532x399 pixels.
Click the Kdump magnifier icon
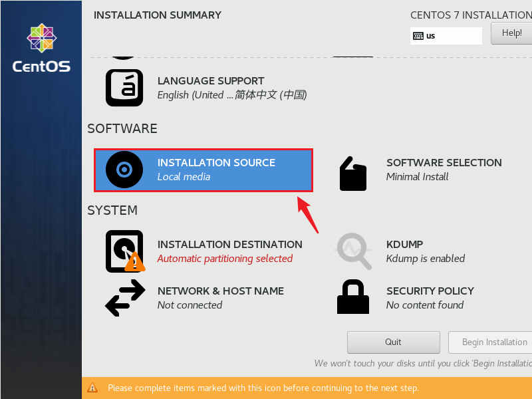(x=353, y=251)
